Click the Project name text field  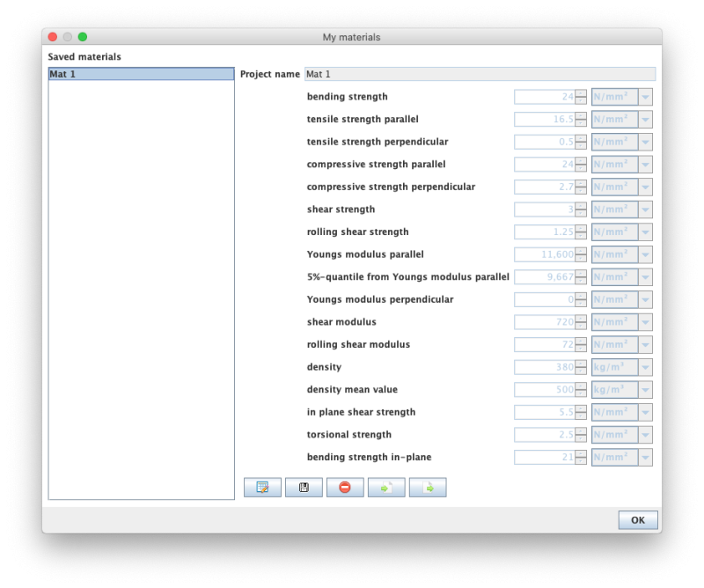[x=480, y=73]
